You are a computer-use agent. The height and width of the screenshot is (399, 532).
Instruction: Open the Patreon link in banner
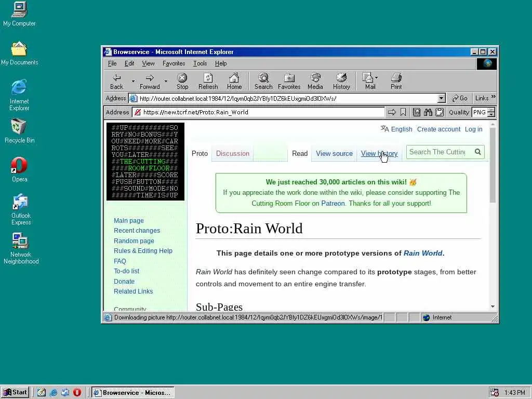click(x=333, y=203)
